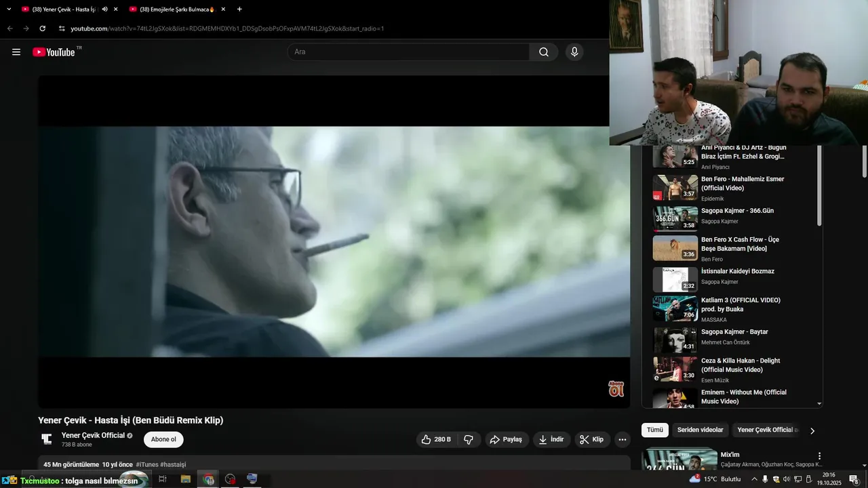Expand hidden system tray icons chevron

coord(754,479)
